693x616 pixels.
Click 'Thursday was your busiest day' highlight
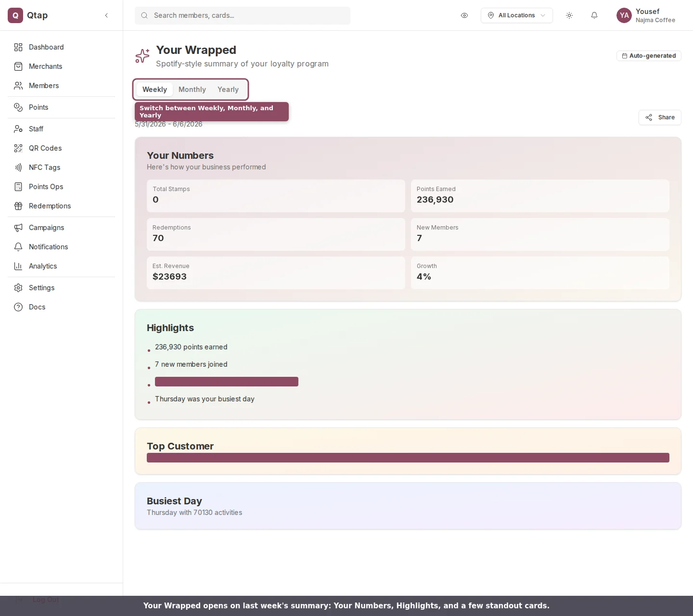pos(205,399)
